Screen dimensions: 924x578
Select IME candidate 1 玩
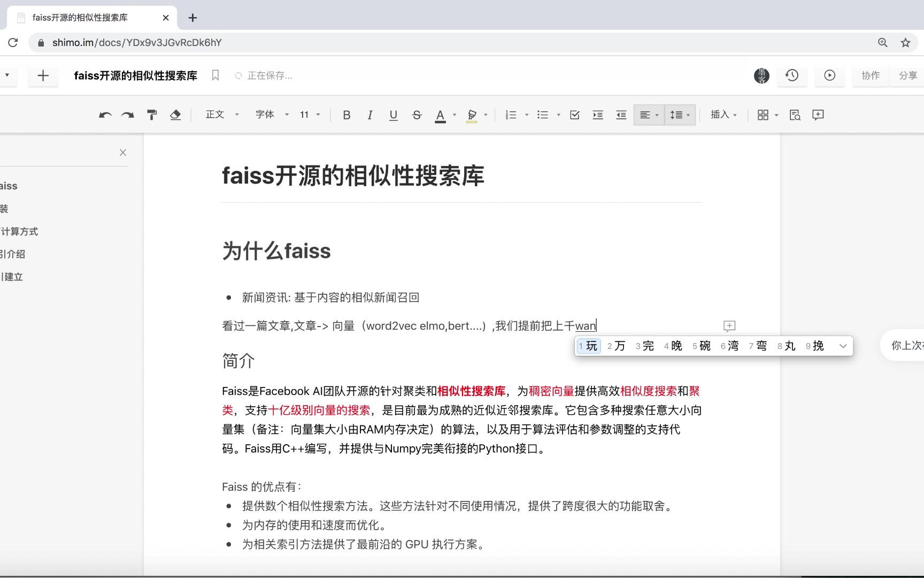click(x=588, y=346)
